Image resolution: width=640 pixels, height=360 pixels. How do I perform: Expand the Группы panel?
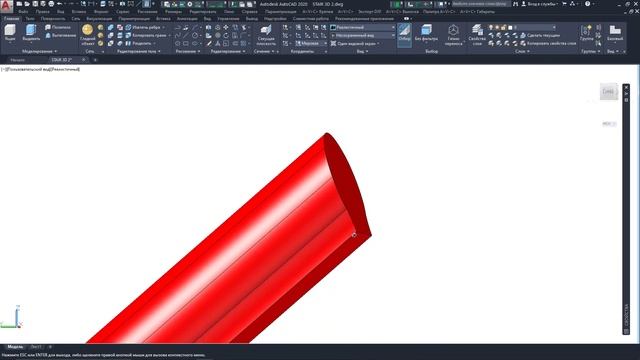coord(590,51)
